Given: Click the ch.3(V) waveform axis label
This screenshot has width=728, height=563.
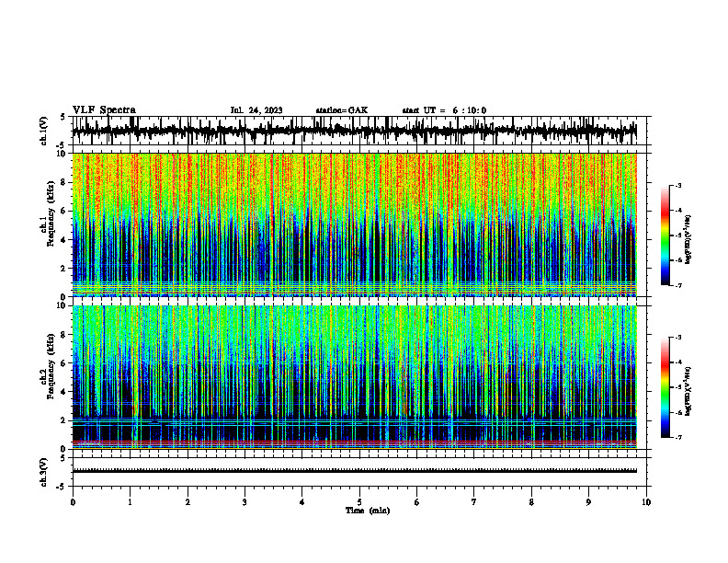Looking at the screenshot, I should coord(44,472).
